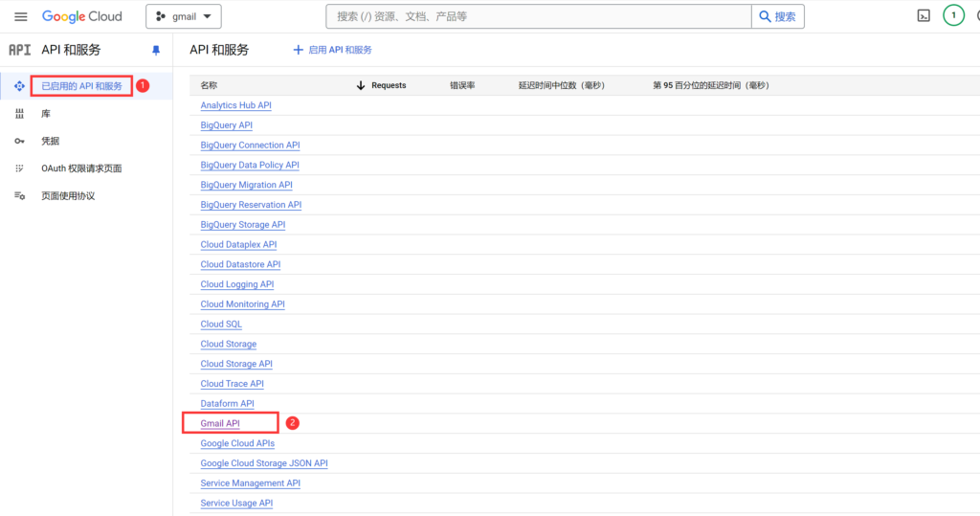Open Cloud Storage link
Viewport: 980px width, 516px height.
point(228,345)
